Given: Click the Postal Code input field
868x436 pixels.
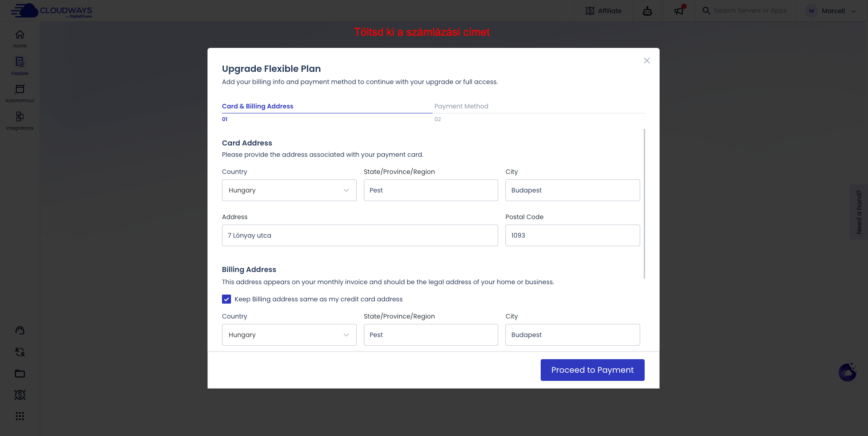Looking at the screenshot, I should (572, 235).
